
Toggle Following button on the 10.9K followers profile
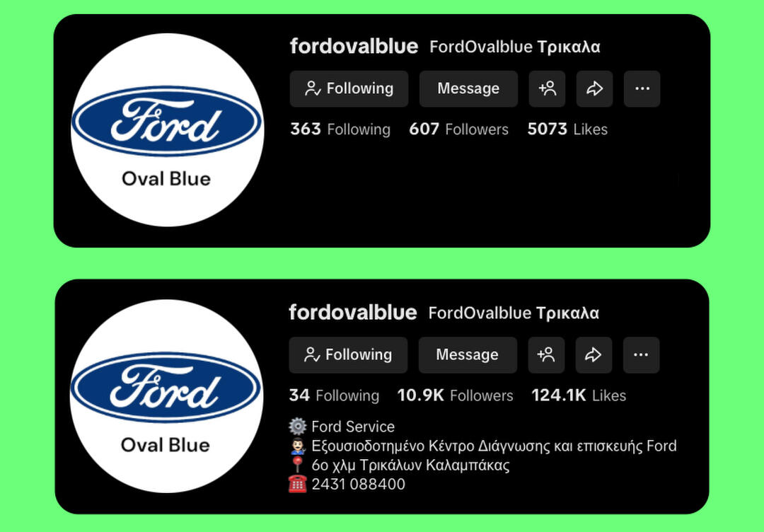tap(348, 354)
